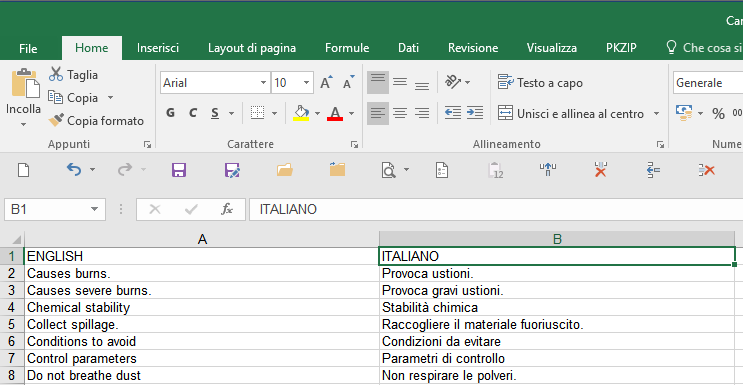Screen dimensions: 743x385
Task: Open the File tab
Action: (28, 48)
